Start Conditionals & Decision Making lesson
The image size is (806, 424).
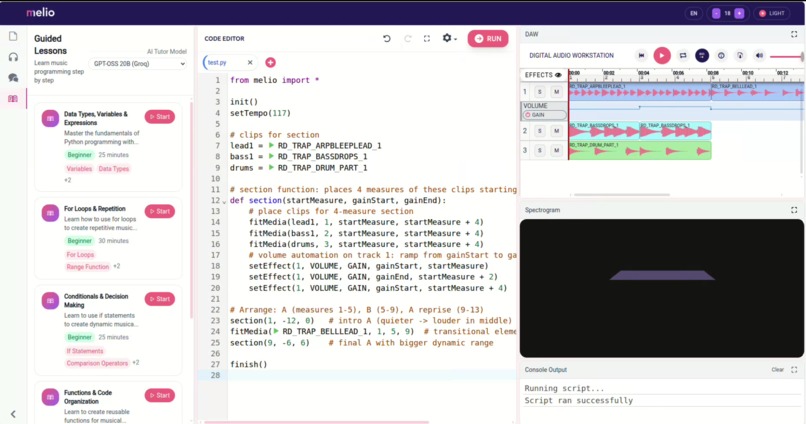160,299
